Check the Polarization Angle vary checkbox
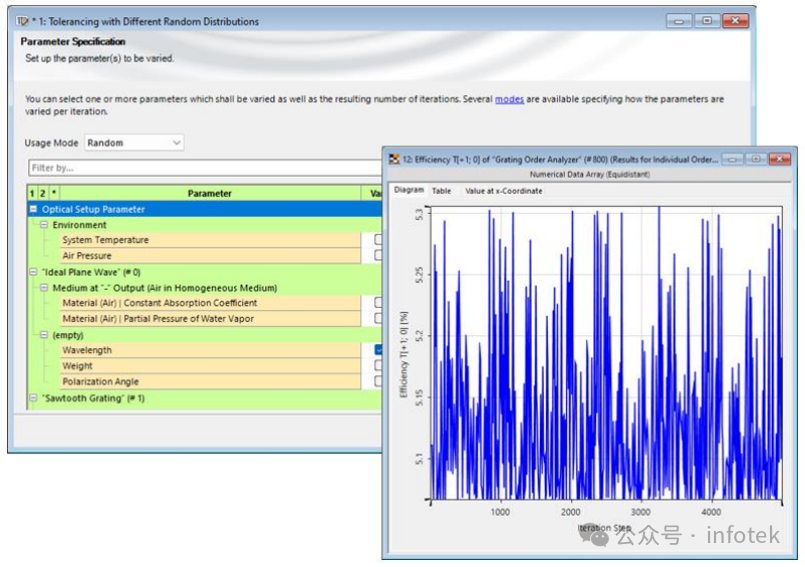The image size is (805, 567). click(378, 381)
